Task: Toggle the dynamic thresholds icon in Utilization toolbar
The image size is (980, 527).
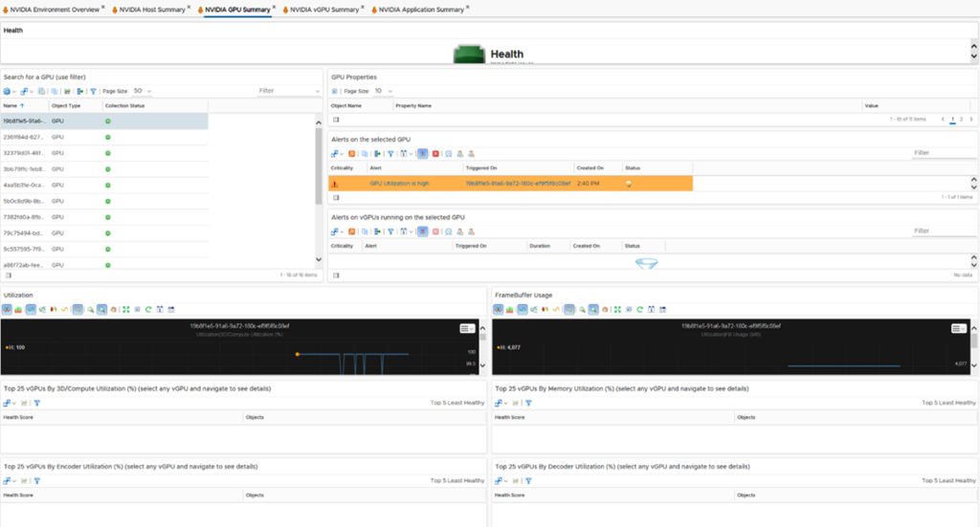Action: pyautogui.click(x=31, y=310)
